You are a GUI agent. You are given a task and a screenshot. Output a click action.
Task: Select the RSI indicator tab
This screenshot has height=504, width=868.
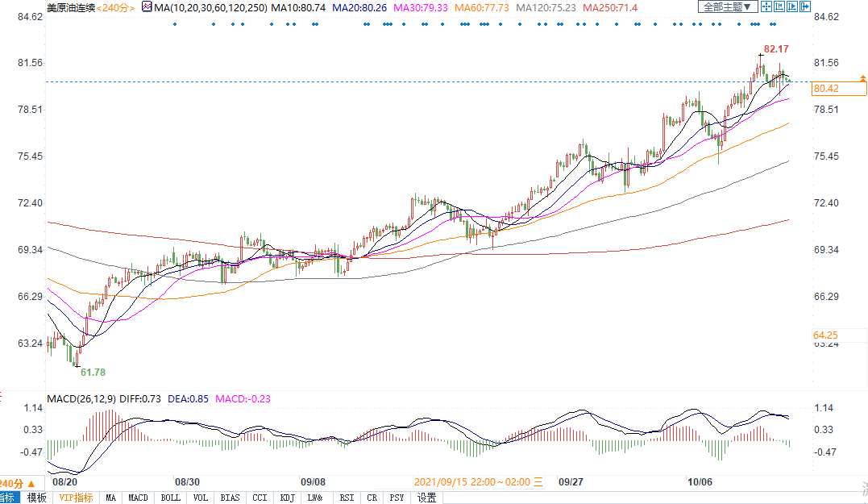pyautogui.click(x=347, y=498)
